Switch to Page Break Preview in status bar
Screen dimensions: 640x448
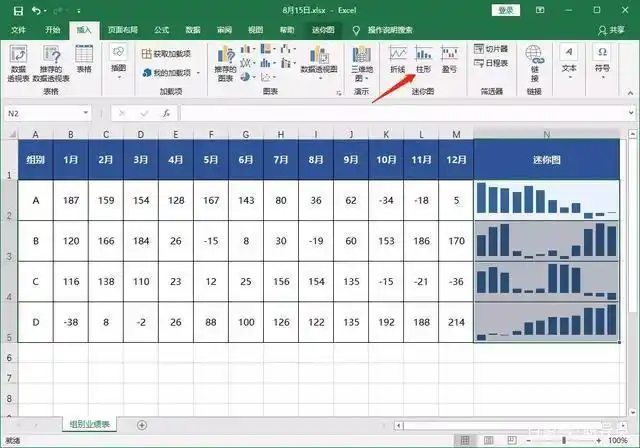511,440
